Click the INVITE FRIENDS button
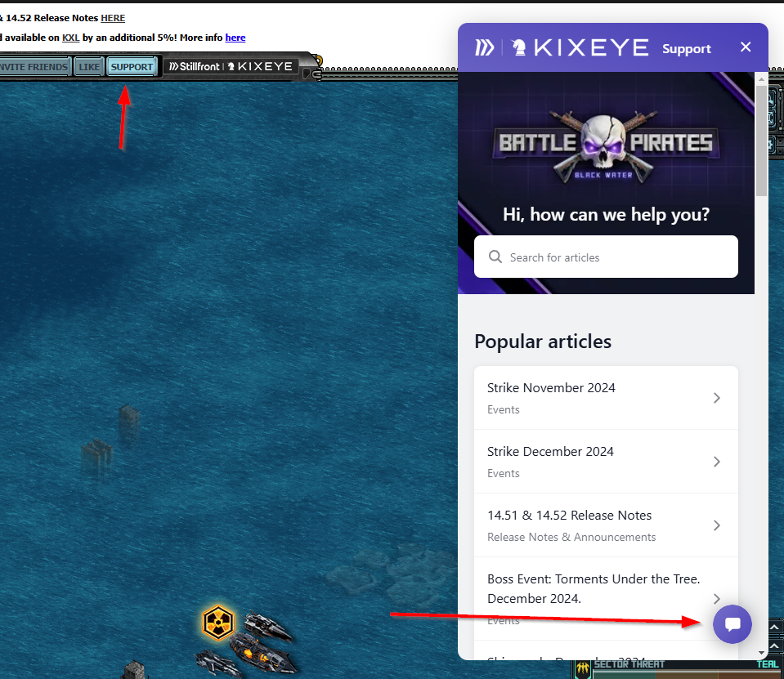This screenshot has height=679, width=784. point(34,67)
